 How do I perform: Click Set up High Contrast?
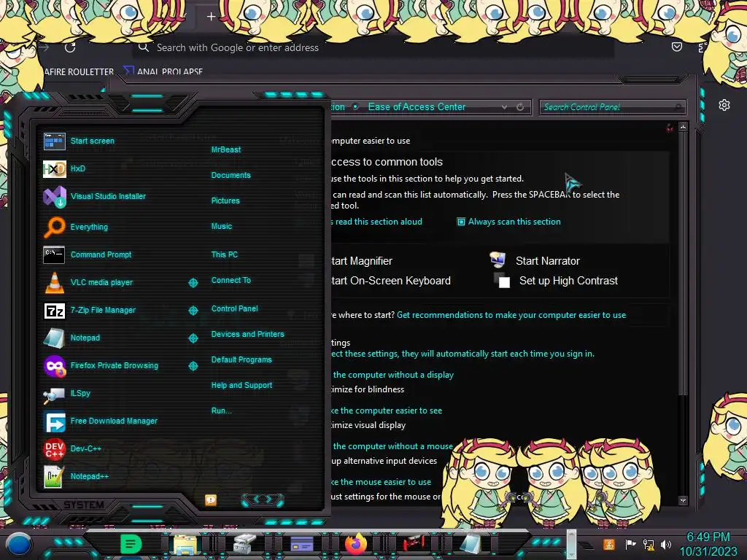568,281
